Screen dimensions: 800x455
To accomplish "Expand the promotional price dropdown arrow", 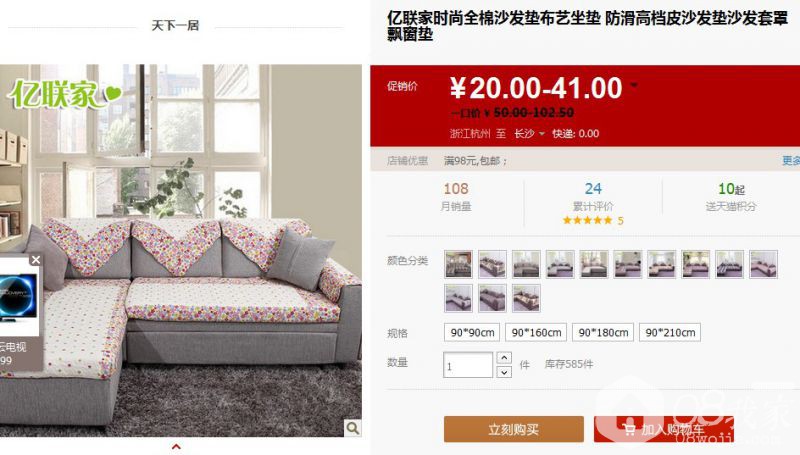I will [634, 85].
